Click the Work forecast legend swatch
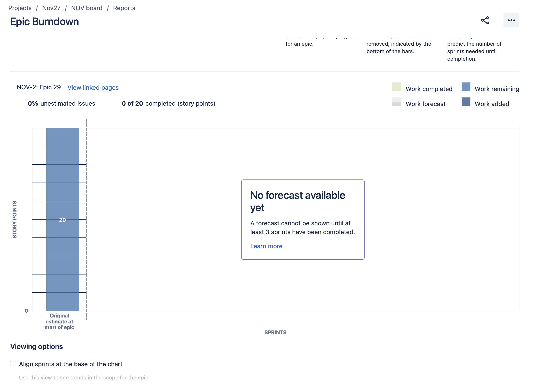The width and height of the screenshot is (537, 392). [397, 102]
